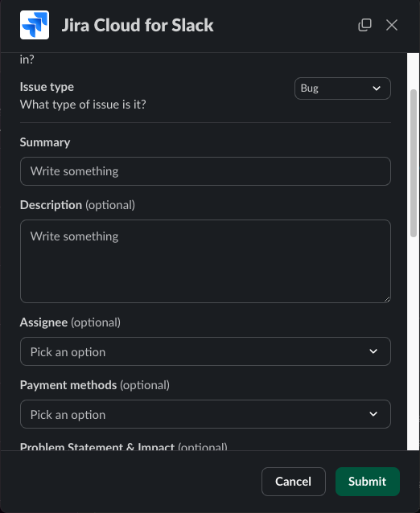420x513 pixels.
Task: Cancel the issue creation
Action: click(294, 482)
